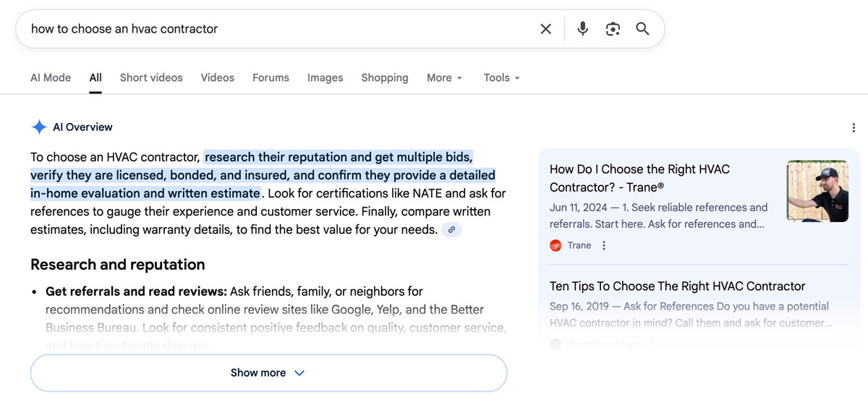Open the Shopping results tab
Image resolution: width=868 pixels, height=403 pixels.
[x=385, y=77]
